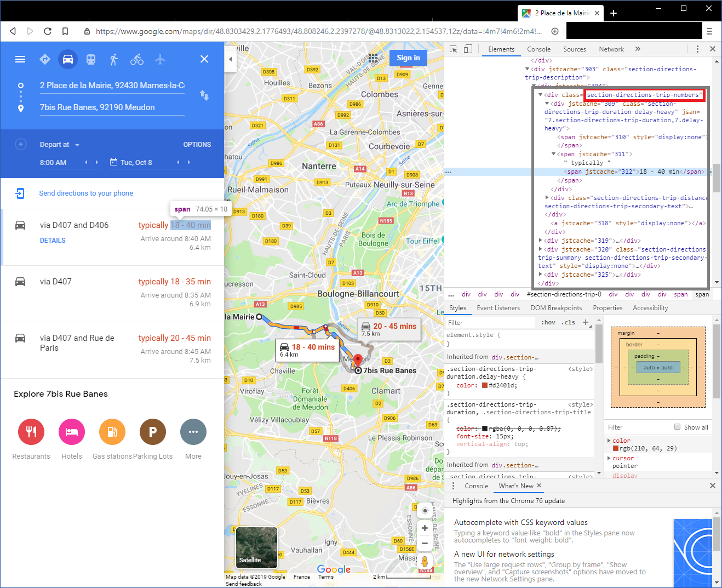Click the DETAILS link for the first route
Screen dimensions: 722x588
click(x=52, y=240)
